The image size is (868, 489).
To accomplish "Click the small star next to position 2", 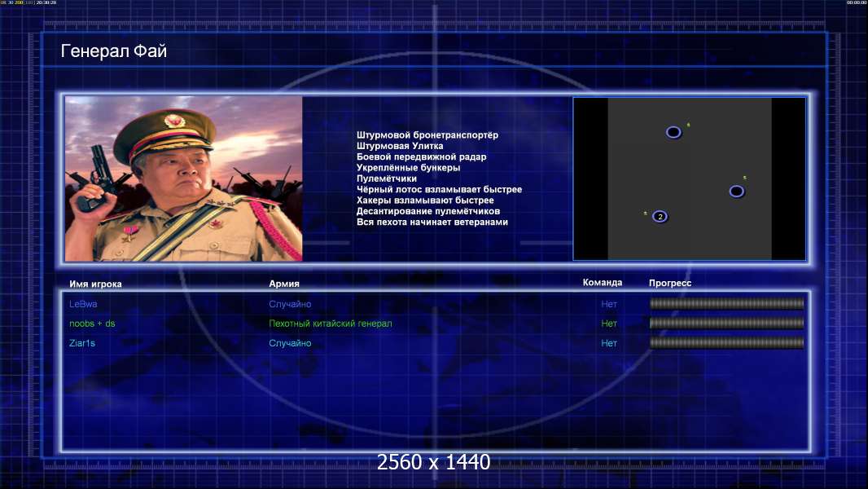I will click(x=646, y=214).
